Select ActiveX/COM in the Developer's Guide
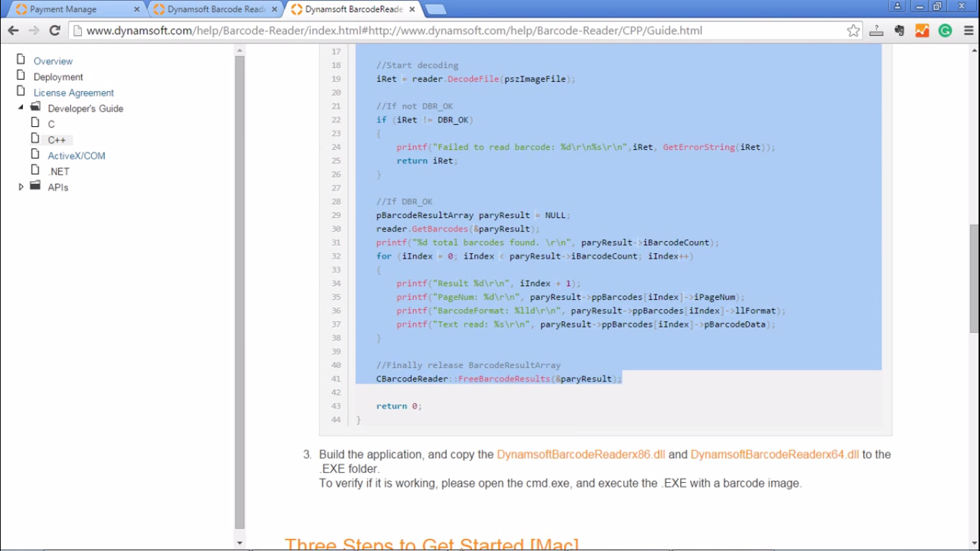Image resolution: width=980 pixels, height=551 pixels. pyautogui.click(x=76, y=156)
